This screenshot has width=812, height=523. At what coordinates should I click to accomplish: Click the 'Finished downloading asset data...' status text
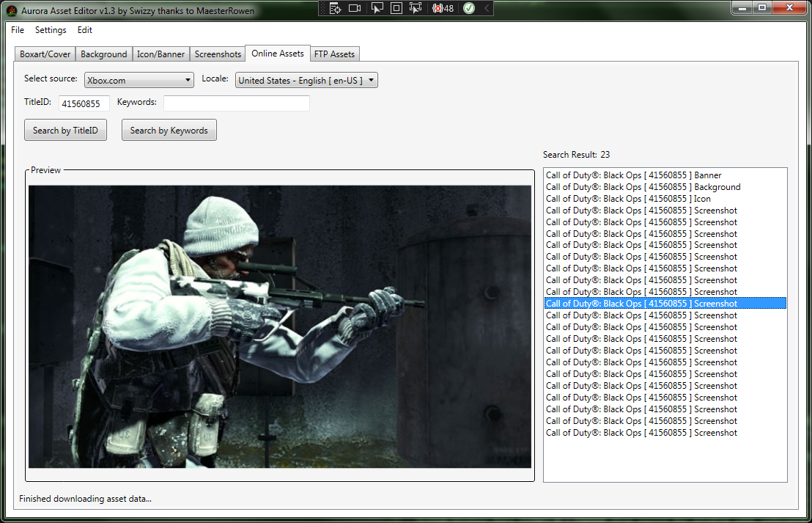pos(86,499)
